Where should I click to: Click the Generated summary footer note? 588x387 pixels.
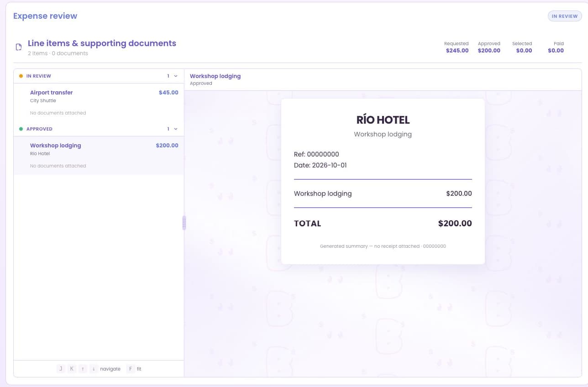(x=383, y=246)
